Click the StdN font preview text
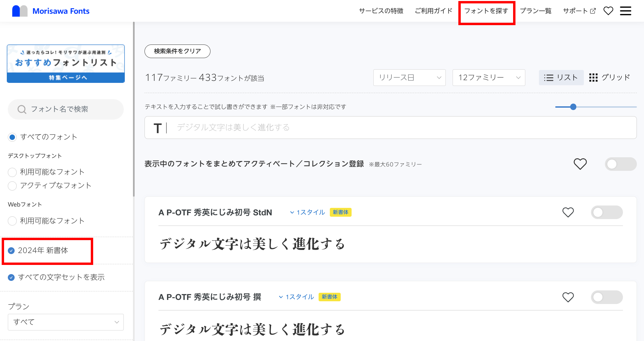Viewport: 644px width, 341px height. pos(252,244)
